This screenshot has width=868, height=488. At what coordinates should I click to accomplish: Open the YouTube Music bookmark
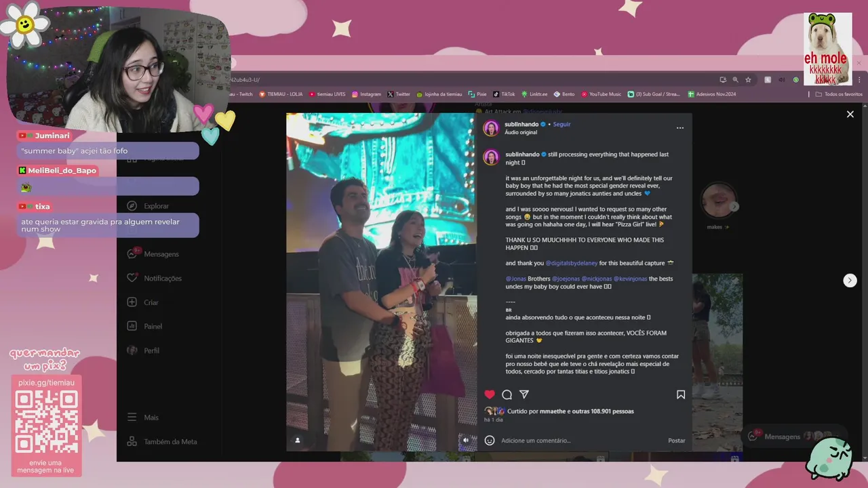pyautogui.click(x=601, y=94)
